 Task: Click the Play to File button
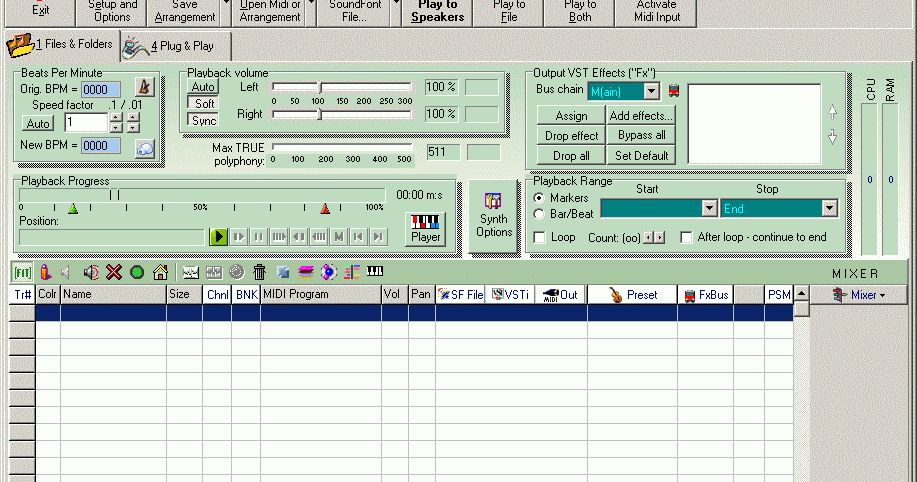point(509,12)
